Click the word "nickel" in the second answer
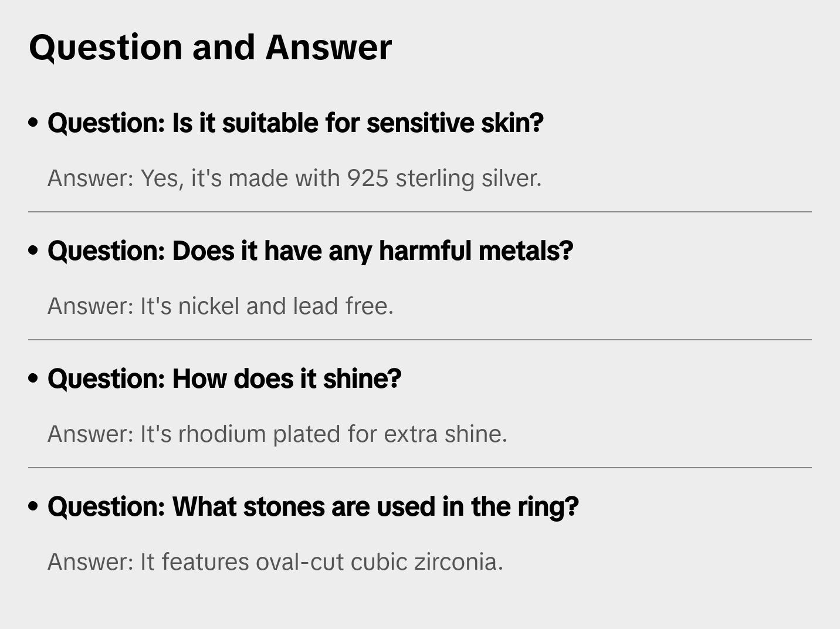This screenshot has height=629, width=840. (209, 306)
